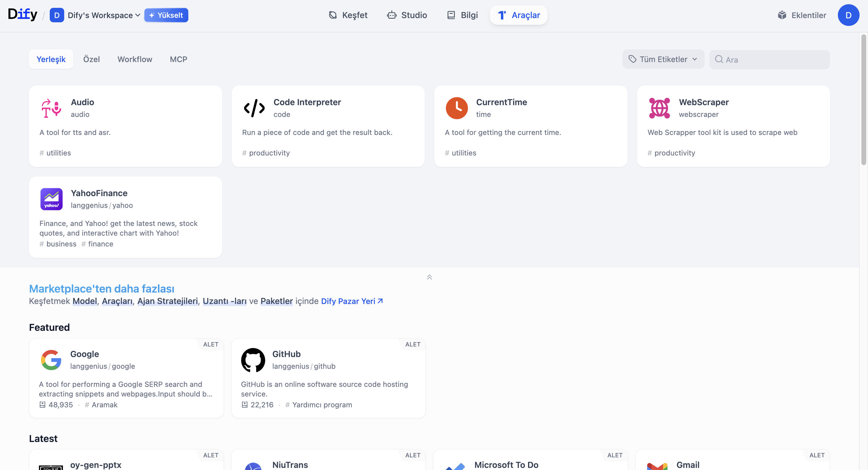
Task: Click the Microsoft To Do icon
Action: (x=455, y=466)
